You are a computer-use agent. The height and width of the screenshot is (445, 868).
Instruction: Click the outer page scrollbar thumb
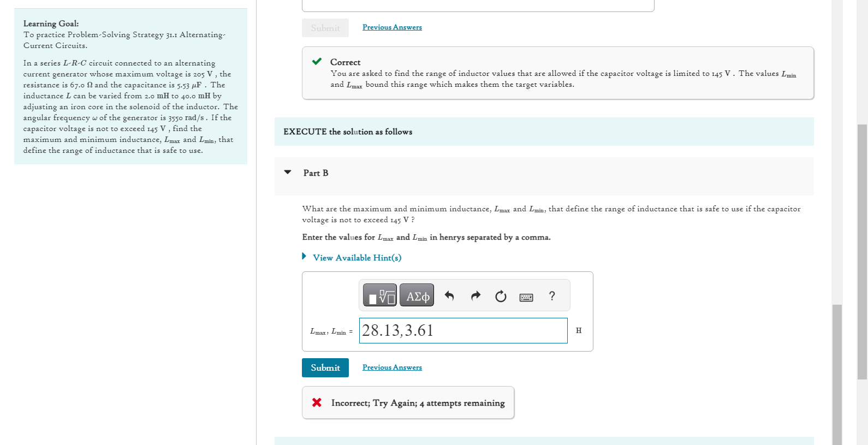point(862,252)
